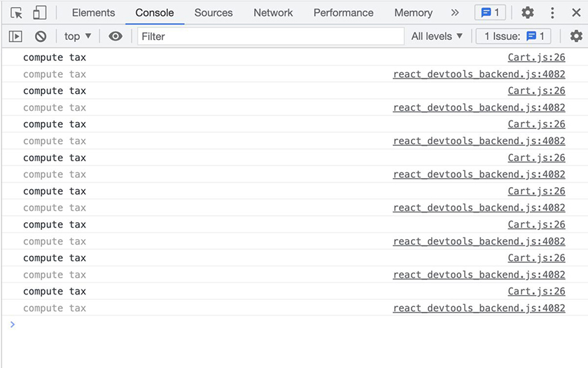
Task: Focus the console Filter input field
Action: (270, 36)
